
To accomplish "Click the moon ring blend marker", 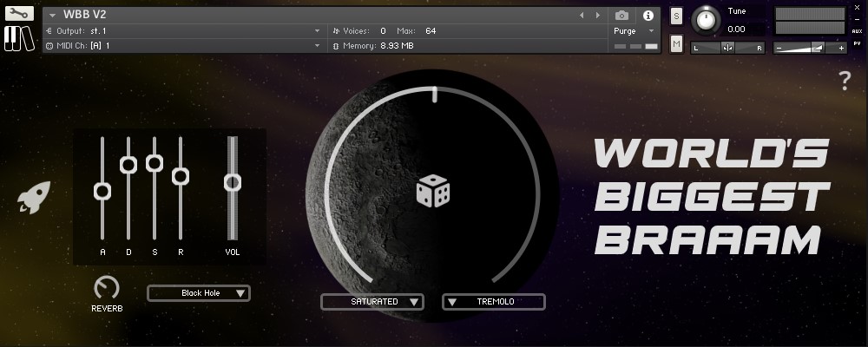I will pos(435,94).
